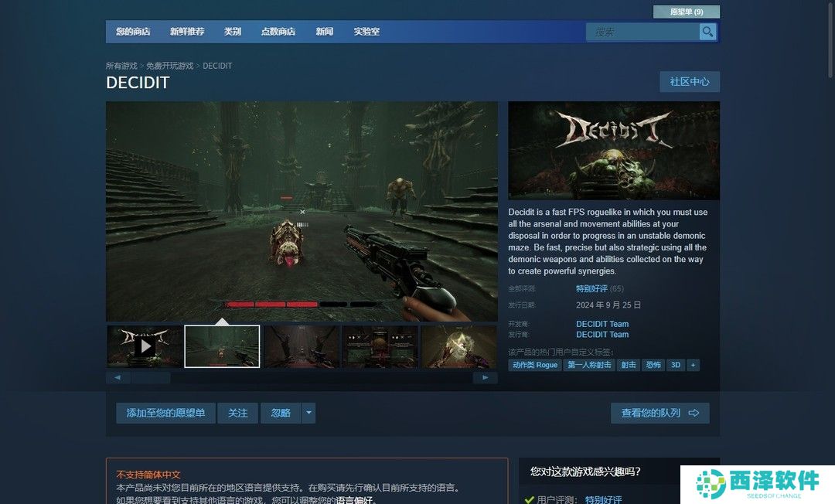Screen dimensions: 835x504
Task: Open the 新鲜推荐 menu
Action: [x=187, y=32]
